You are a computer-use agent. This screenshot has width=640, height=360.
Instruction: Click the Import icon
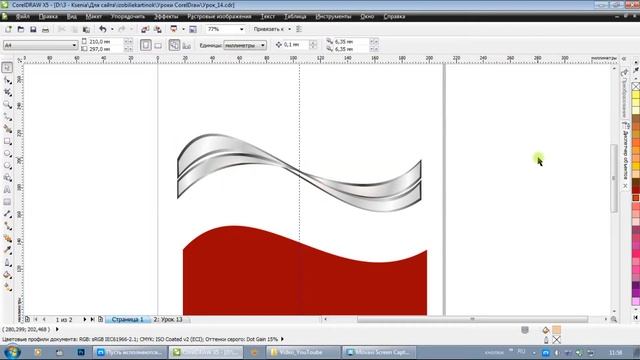click(145, 29)
